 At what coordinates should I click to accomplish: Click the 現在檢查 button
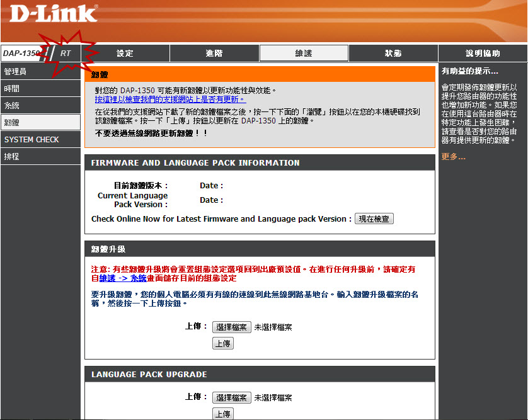pos(374,219)
